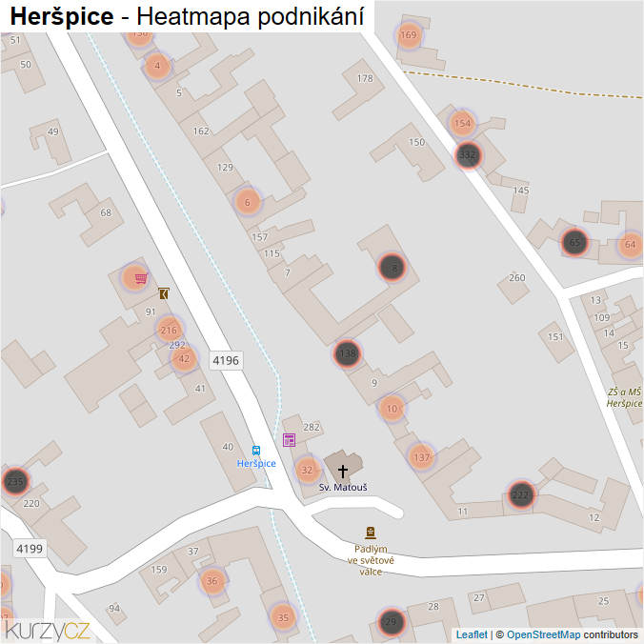The height and width of the screenshot is (644, 644).
Task: Click the dark heat marker 29
Action: 391,622
